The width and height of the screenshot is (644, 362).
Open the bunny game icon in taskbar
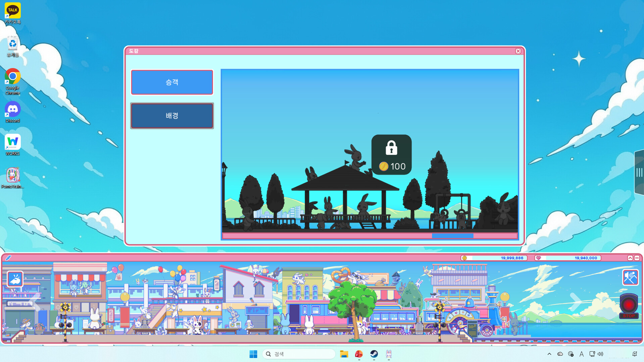coord(389,354)
